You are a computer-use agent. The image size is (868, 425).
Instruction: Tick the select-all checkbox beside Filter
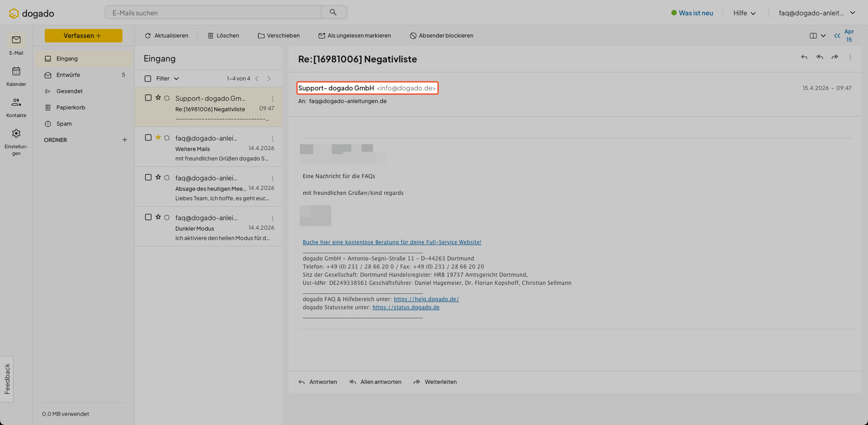tap(148, 79)
